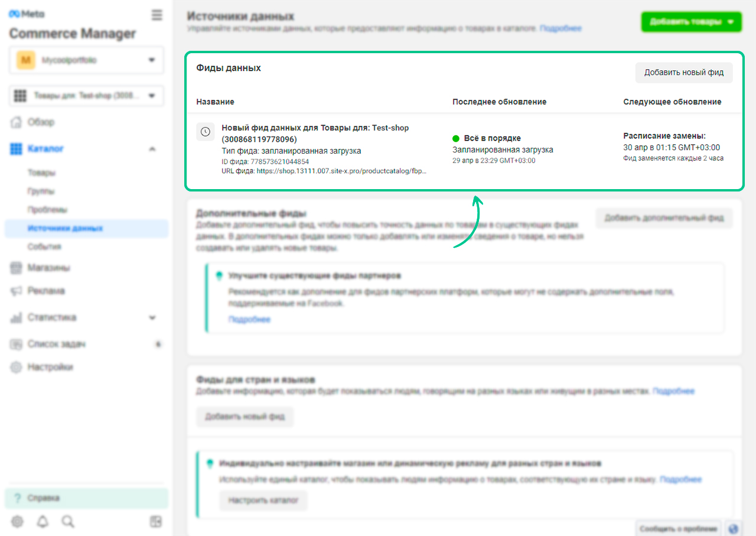Click the Meta logo
The width and height of the screenshot is (756, 536).
pyautogui.click(x=27, y=14)
